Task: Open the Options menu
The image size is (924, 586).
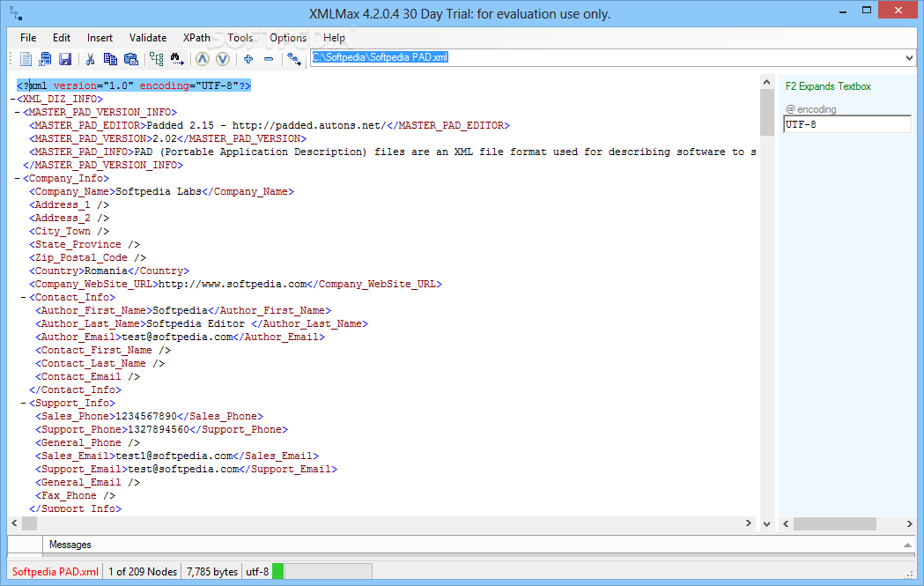Action: coord(288,38)
